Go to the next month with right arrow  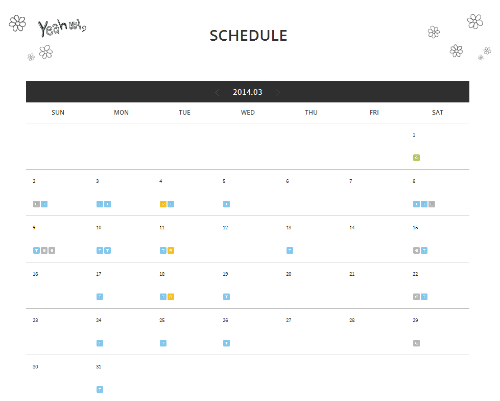[x=278, y=92]
